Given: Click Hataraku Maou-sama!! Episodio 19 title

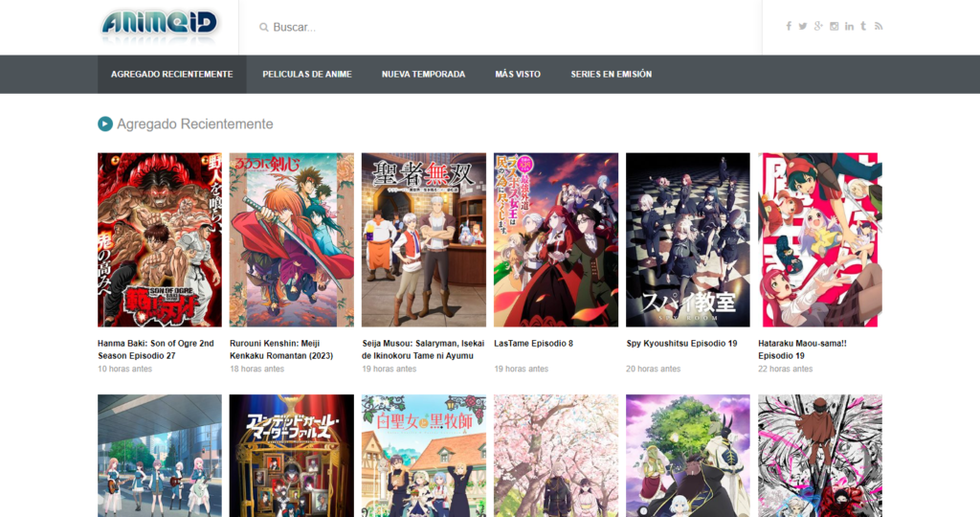Looking at the screenshot, I should [802, 349].
